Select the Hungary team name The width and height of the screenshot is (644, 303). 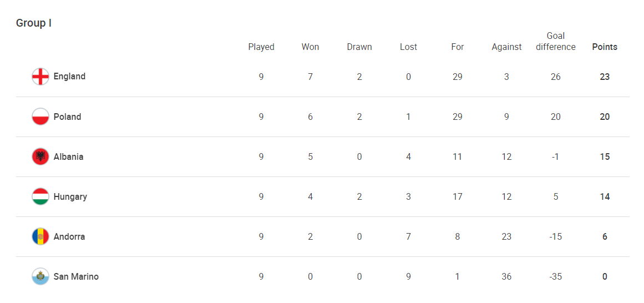(70, 196)
